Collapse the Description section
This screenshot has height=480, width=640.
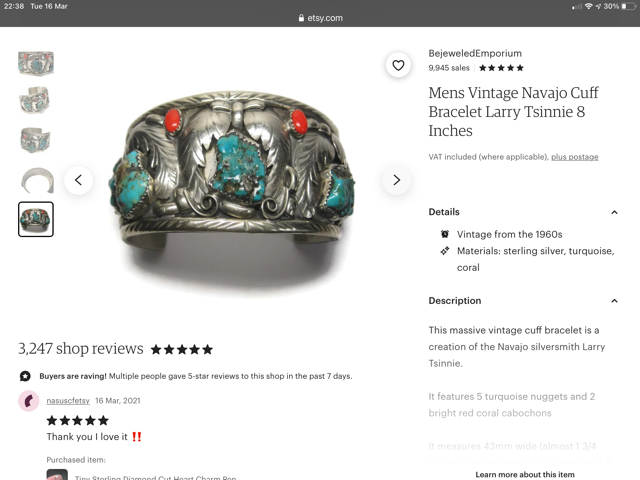[x=614, y=301]
